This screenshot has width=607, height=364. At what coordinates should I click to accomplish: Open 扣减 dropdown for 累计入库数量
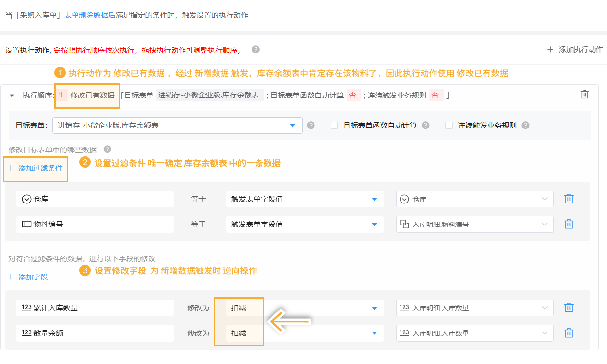[374, 308]
